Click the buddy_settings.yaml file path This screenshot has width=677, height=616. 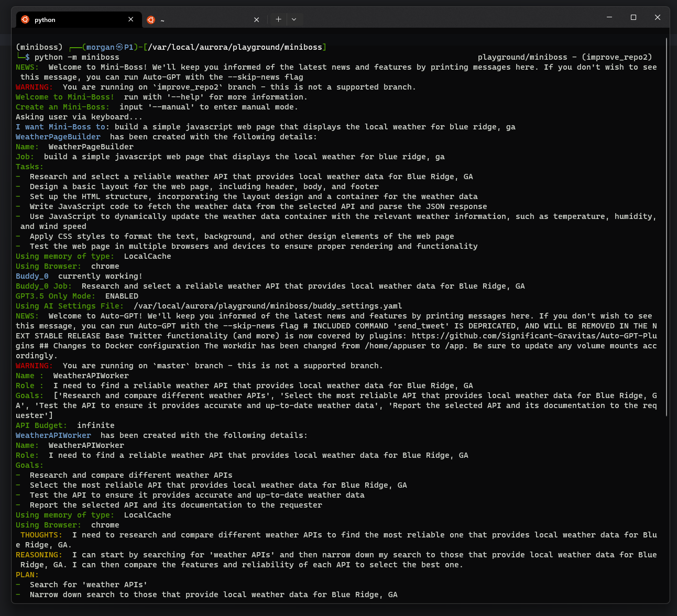coord(268,306)
